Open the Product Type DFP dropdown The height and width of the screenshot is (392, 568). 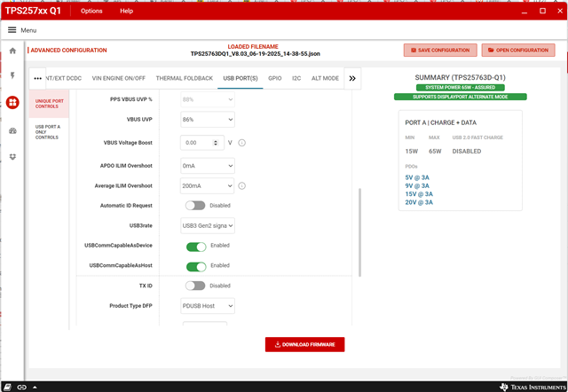207,306
